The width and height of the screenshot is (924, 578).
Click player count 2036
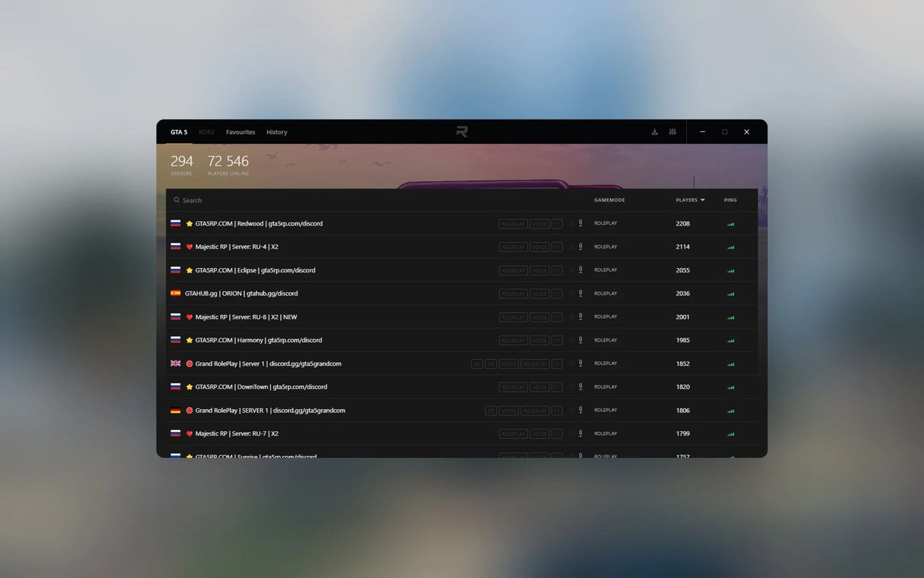pos(683,293)
